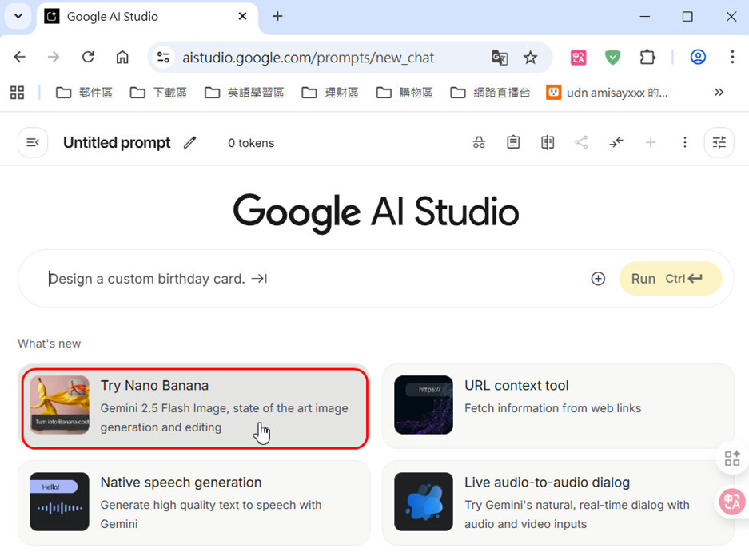This screenshot has height=560, width=749.
Task: Open the 下載區 bookmark folder
Action: click(158, 93)
